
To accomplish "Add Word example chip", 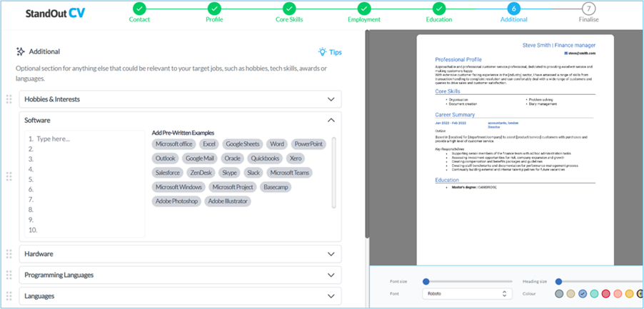I will pos(277,144).
